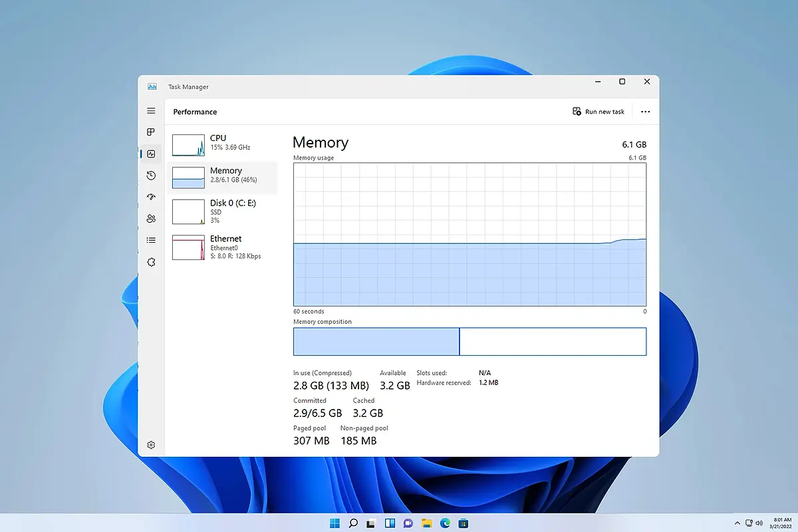This screenshot has width=798, height=532.
Task: Click the Memory composition bar
Action: [469, 341]
